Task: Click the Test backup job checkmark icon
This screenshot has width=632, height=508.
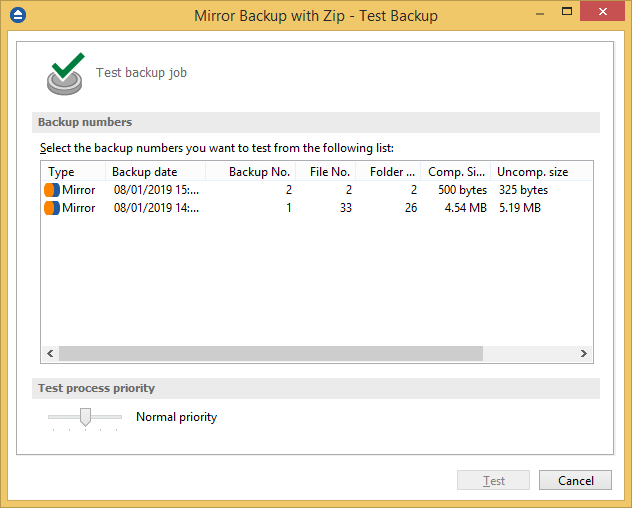Action: (x=66, y=74)
